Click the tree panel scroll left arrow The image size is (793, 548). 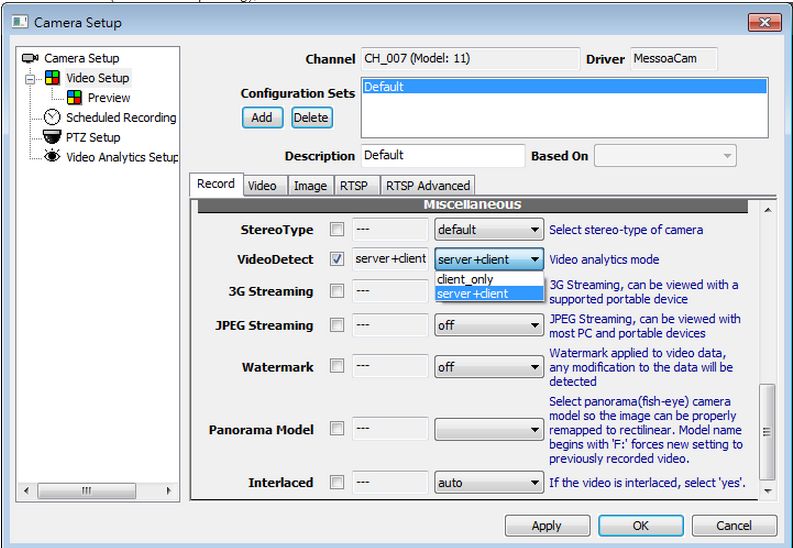click(26, 491)
